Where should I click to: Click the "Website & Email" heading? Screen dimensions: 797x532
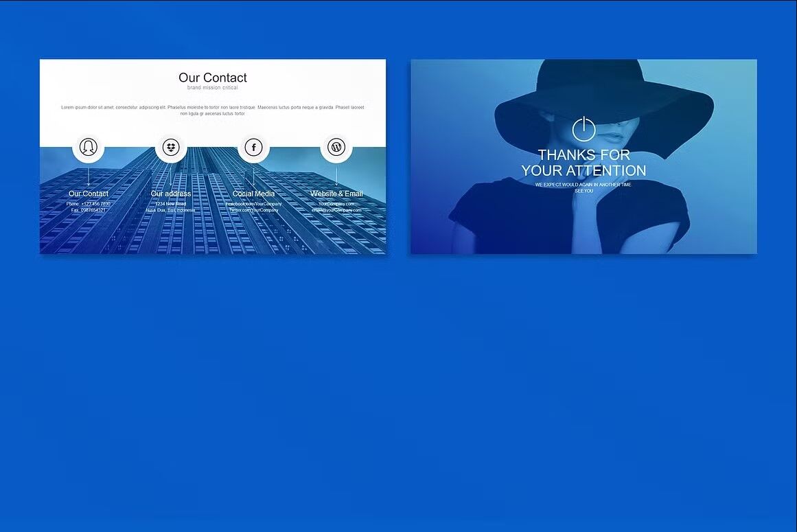point(336,194)
